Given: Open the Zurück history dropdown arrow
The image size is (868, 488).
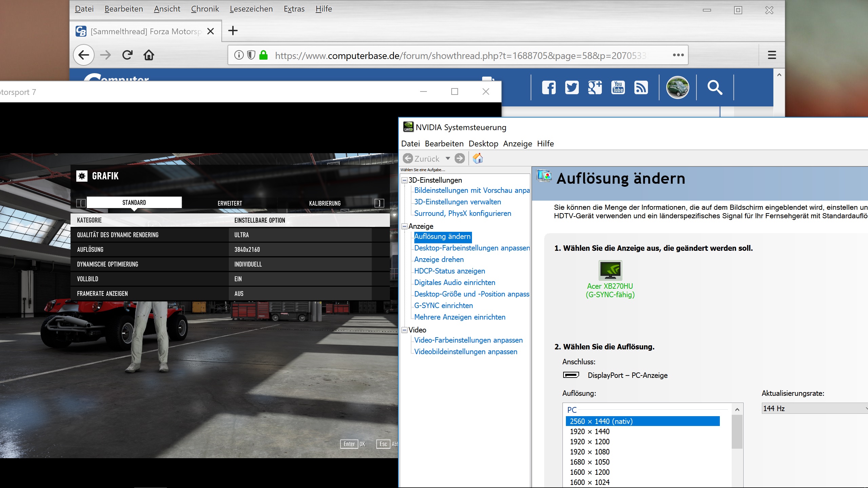Looking at the screenshot, I should click(x=448, y=158).
